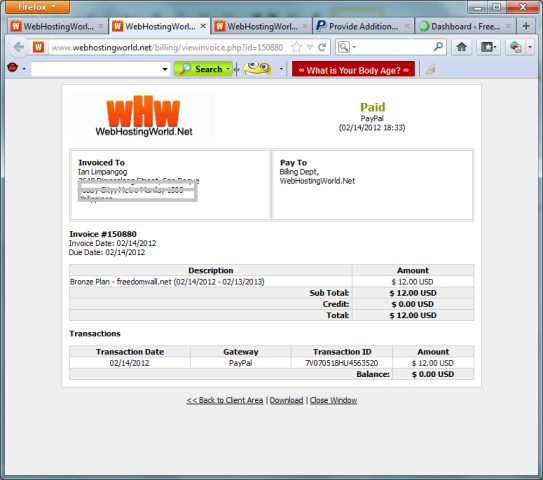Go to the Firefox home page

[x=462, y=47]
